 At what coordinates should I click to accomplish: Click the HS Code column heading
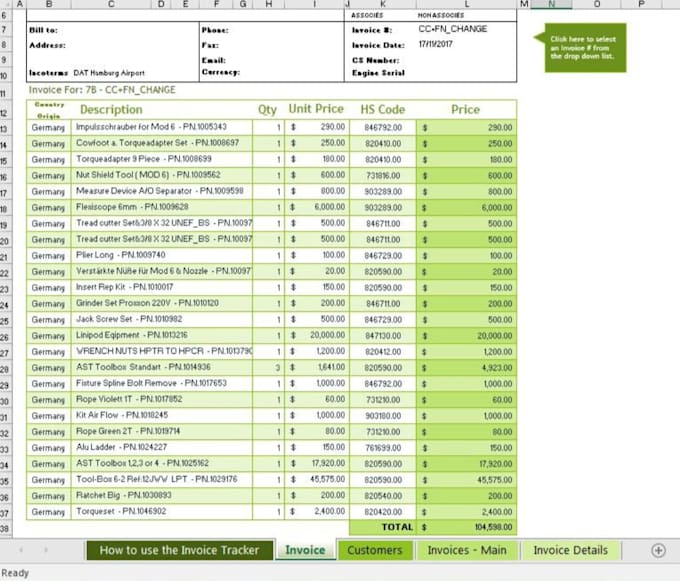382,109
